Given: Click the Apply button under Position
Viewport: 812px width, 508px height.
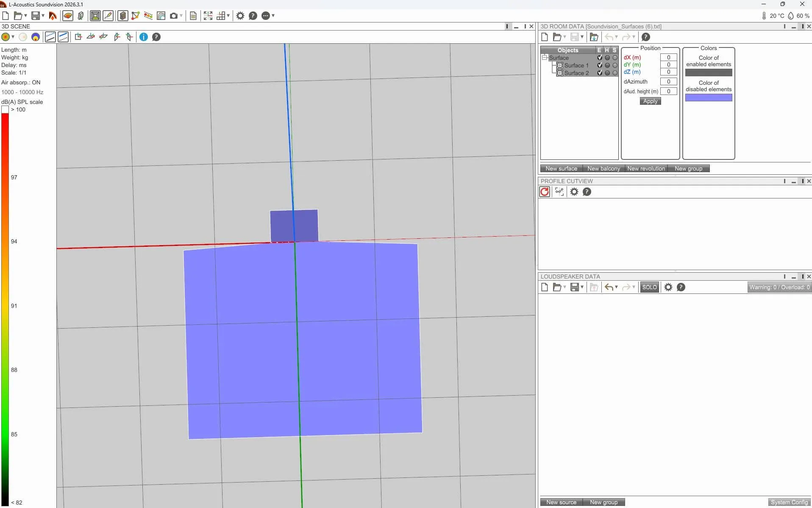Looking at the screenshot, I should coord(650,101).
